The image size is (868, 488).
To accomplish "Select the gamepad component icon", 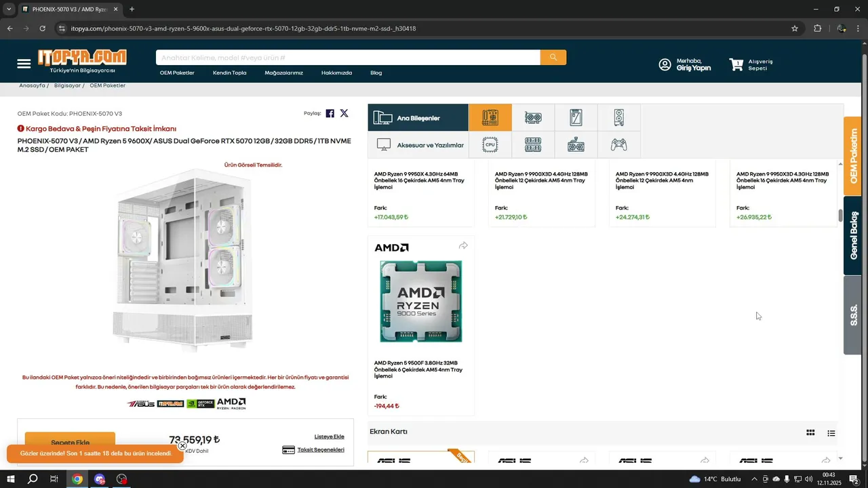I will click(x=618, y=144).
